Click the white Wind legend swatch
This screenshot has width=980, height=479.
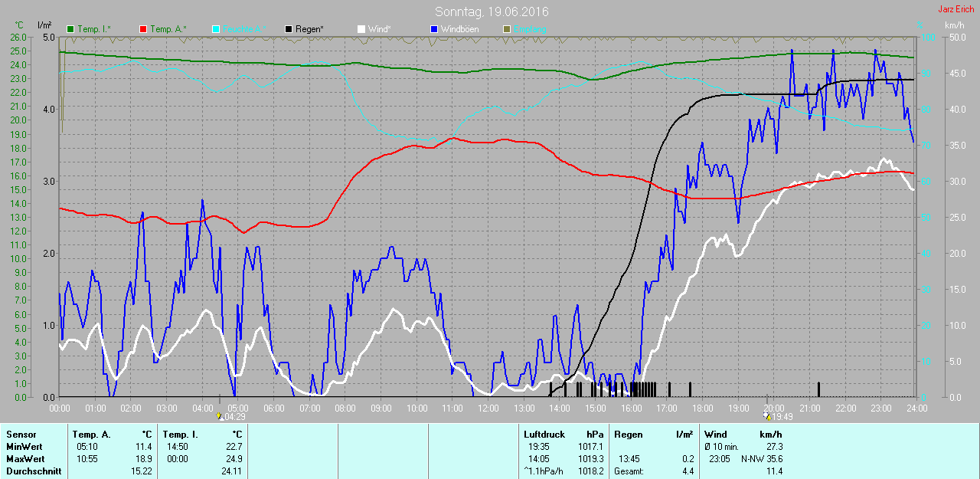(361, 29)
